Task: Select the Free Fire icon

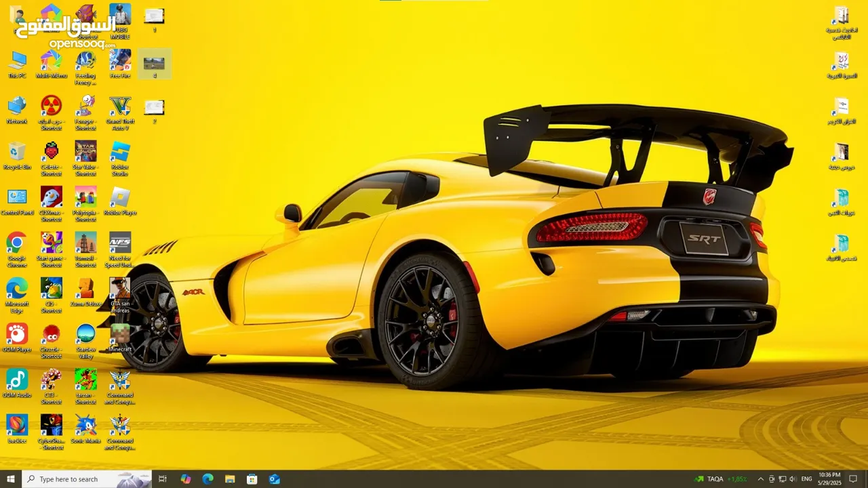Action: click(x=120, y=64)
